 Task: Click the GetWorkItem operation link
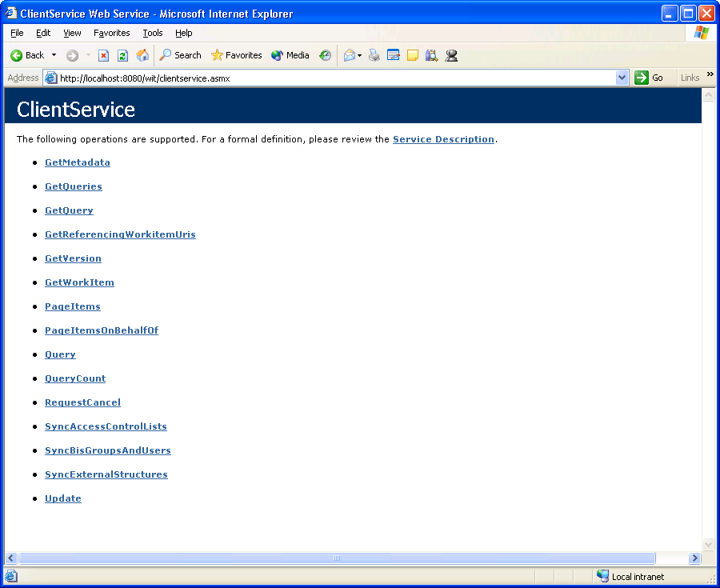(x=79, y=282)
